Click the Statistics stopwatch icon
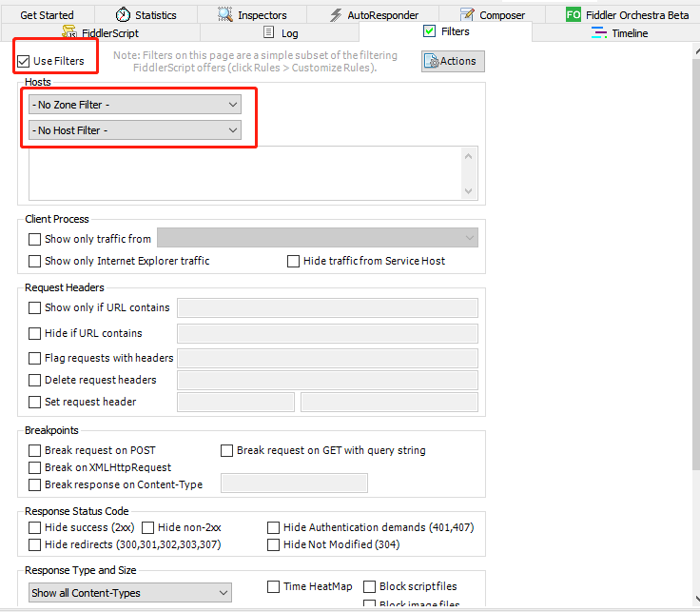The image size is (700, 612). coord(123,14)
